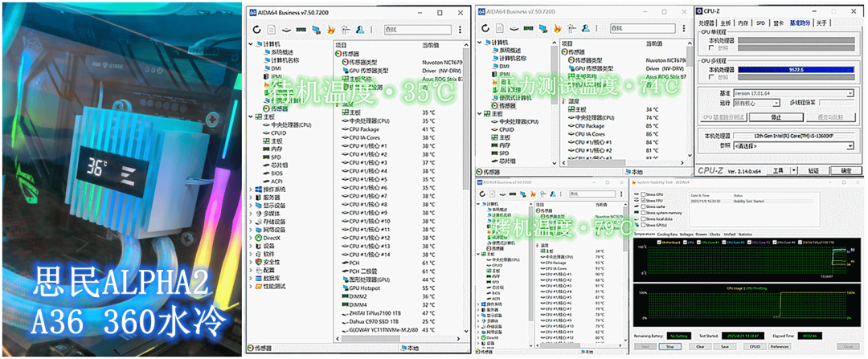Switch to 显卡 tab in CPU-Z
This screenshot has width=868, height=359.
coord(778,23)
